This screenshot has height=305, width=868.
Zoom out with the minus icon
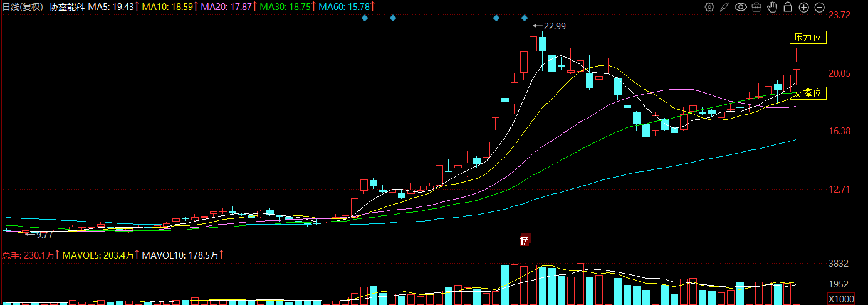pos(820,7)
